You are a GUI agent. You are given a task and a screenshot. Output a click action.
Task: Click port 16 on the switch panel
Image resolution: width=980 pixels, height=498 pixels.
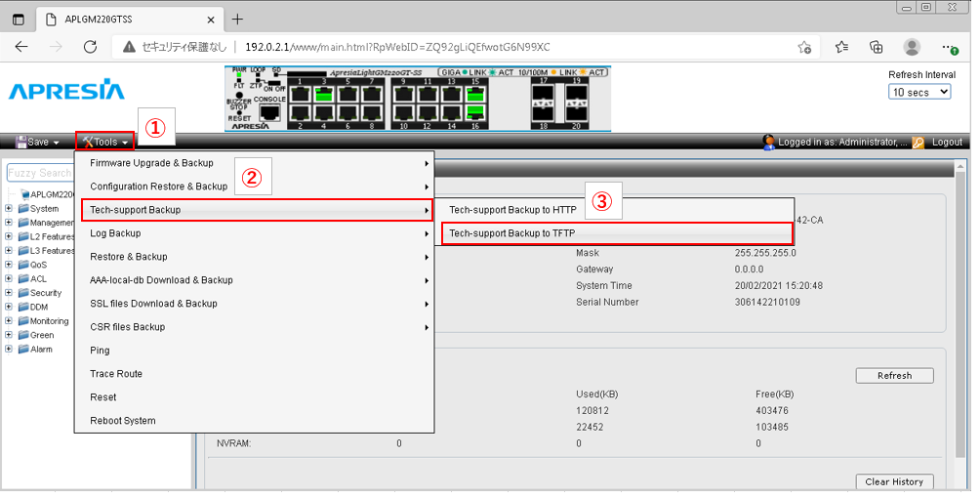pos(475,112)
